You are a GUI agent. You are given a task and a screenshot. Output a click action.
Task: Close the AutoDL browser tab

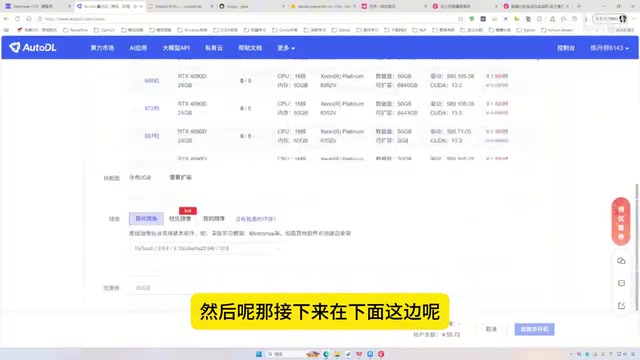tap(141, 6)
